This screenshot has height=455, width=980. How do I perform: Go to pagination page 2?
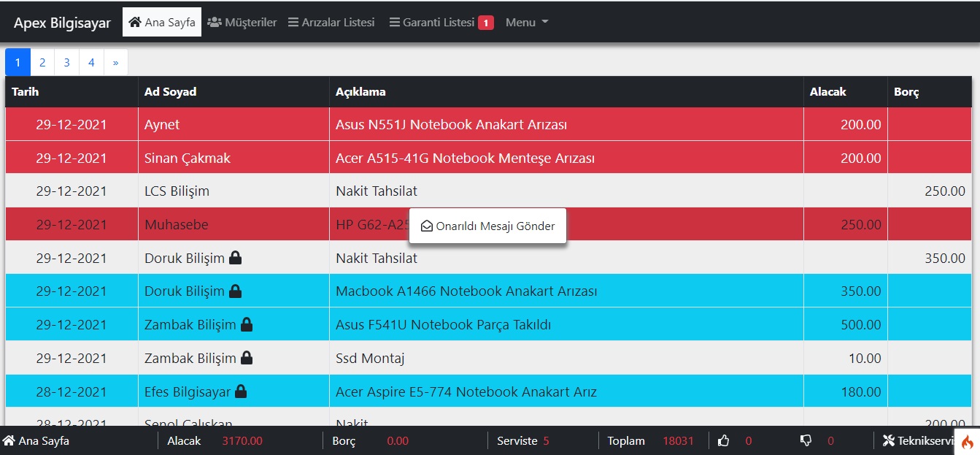click(42, 62)
